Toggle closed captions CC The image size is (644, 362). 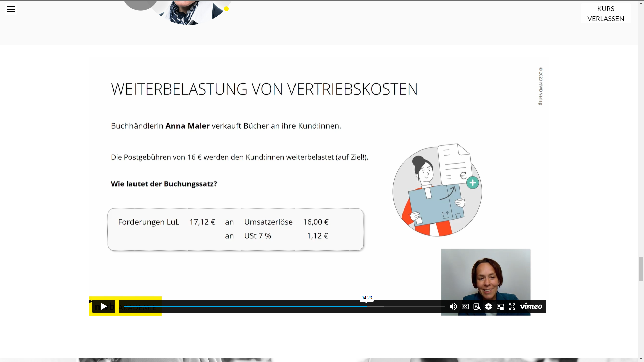pyautogui.click(x=465, y=306)
